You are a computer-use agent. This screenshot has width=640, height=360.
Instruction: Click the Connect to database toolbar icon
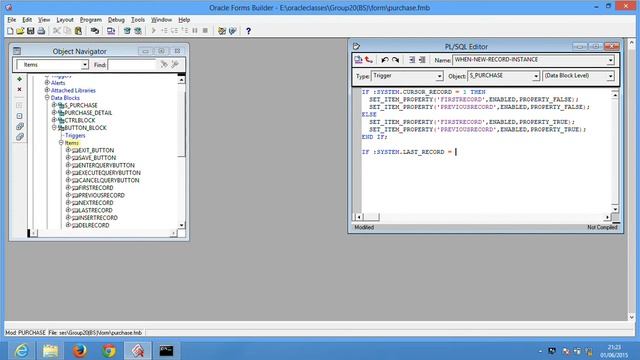tap(95, 31)
